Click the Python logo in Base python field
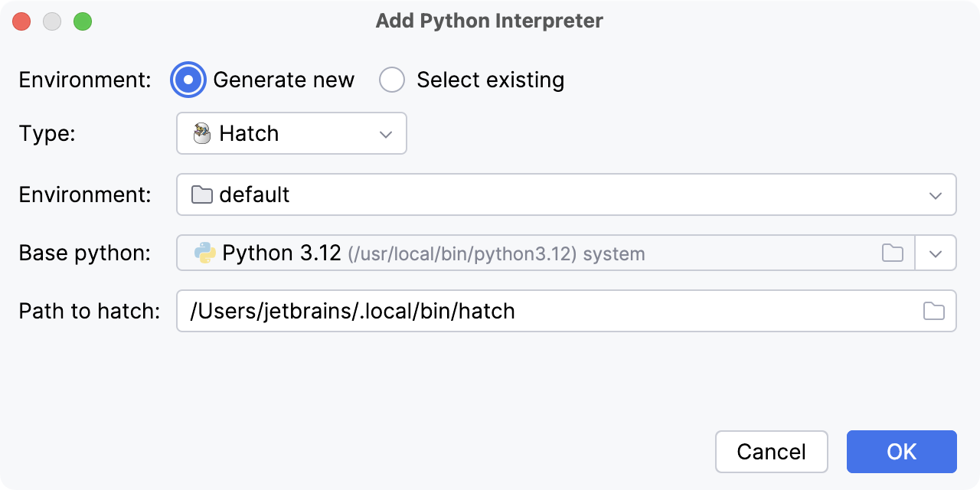The height and width of the screenshot is (490, 980). point(205,253)
